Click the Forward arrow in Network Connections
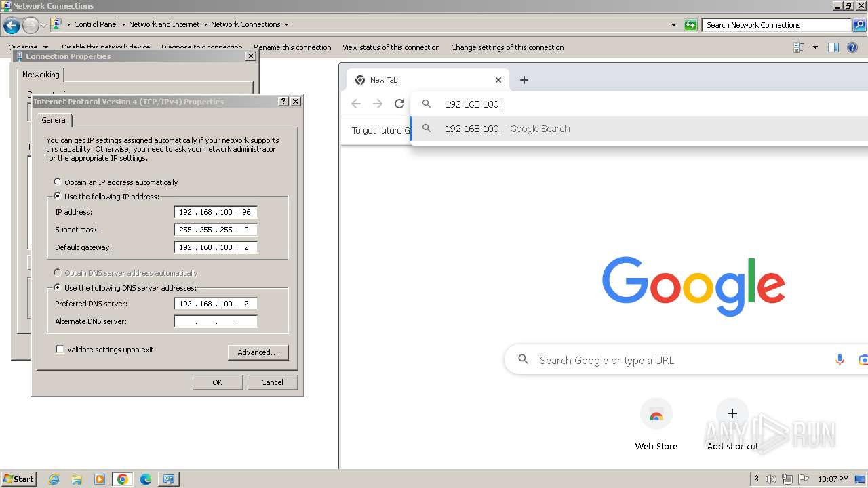The image size is (868, 488). (x=31, y=26)
